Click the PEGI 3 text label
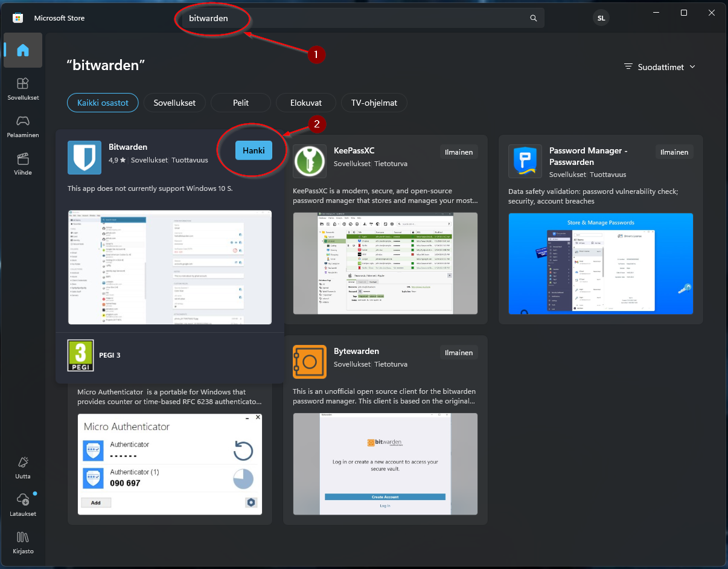 click(x=110, y=355)
